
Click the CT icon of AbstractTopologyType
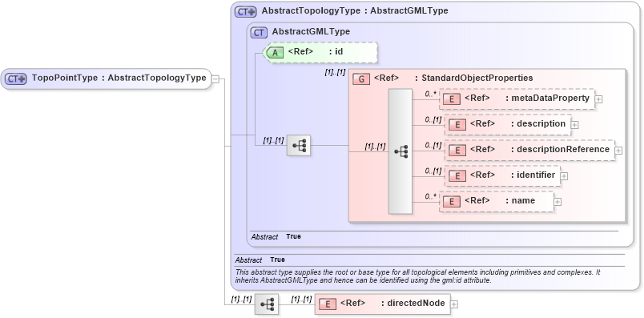[x=246, y=11]
